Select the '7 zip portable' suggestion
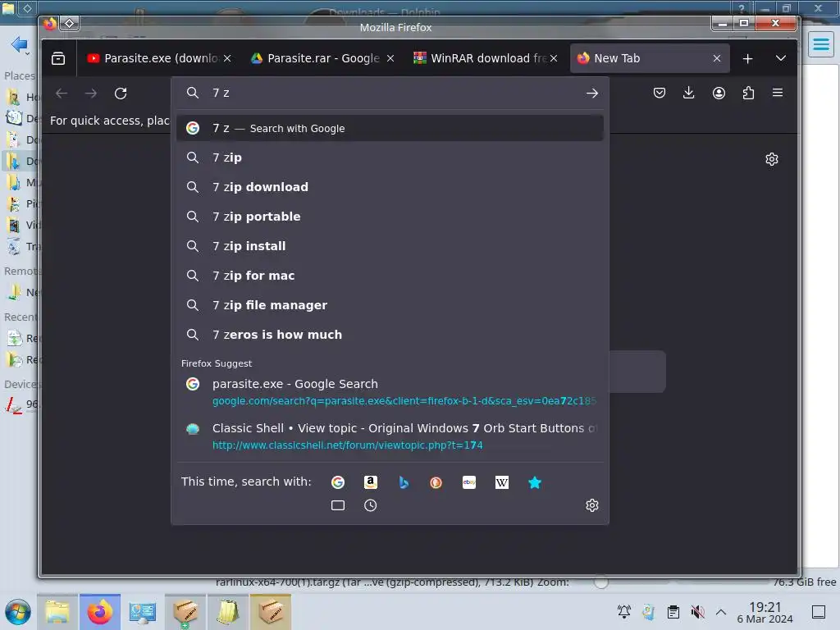Screen dimensions: 840x630 [390, 217]
